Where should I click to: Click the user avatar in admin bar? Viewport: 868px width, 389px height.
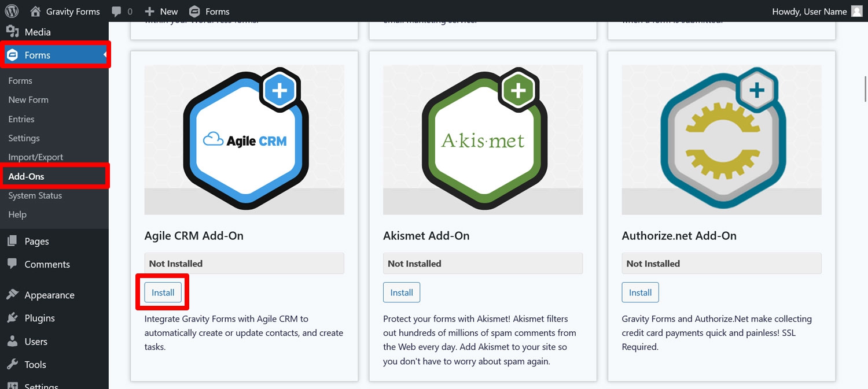pos(857,11)
